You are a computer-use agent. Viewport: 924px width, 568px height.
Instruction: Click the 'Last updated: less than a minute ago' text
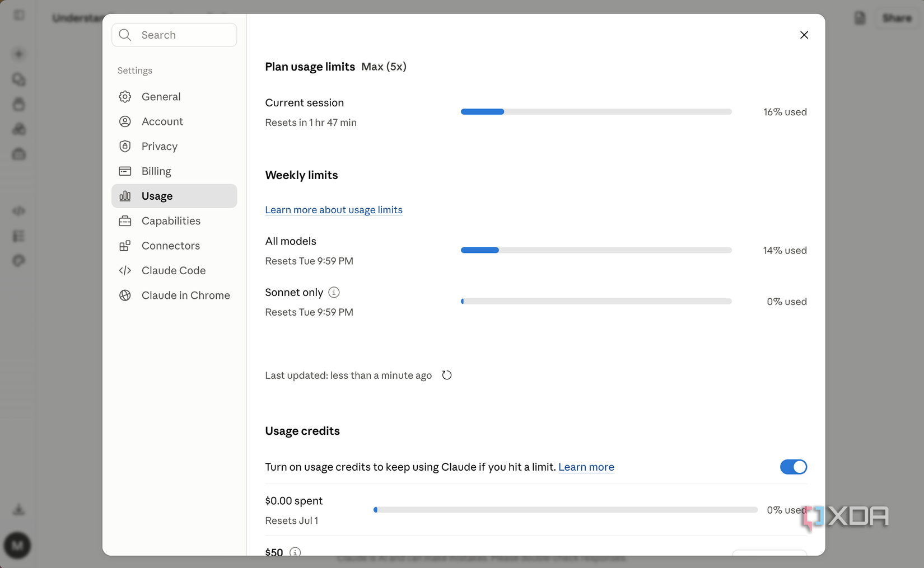(348, 375)
